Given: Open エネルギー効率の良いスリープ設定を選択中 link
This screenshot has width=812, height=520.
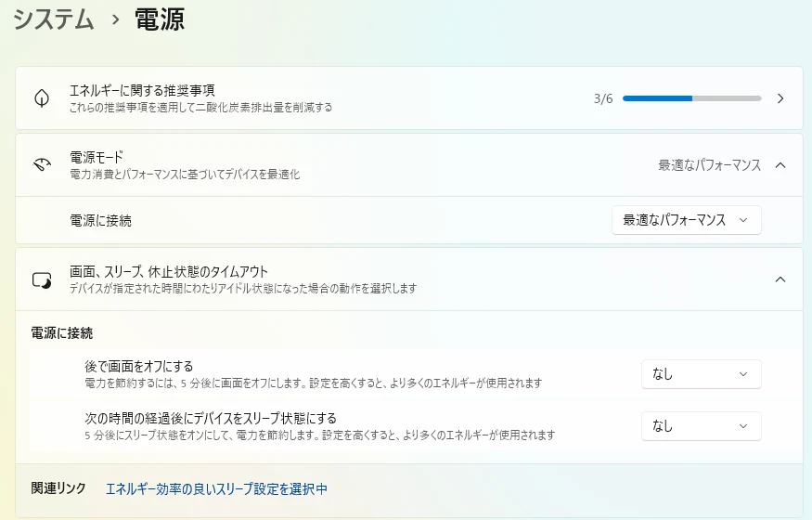Looking at the screenshot, I should click(216, 489).
